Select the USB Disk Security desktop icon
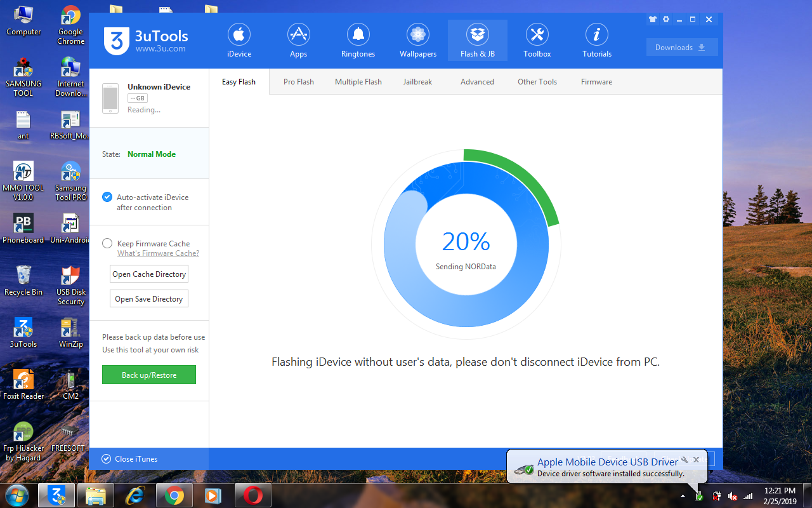Screen dimensions: 812x508 click(71, 285)
